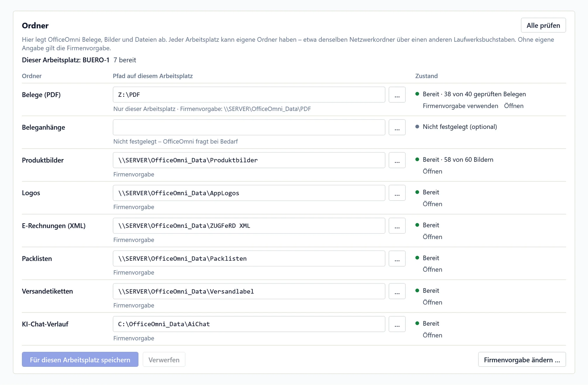
Task: Browse for the KI-Chat-Verlauf folder
Action: pyautogui.click(x=397, y=324)
